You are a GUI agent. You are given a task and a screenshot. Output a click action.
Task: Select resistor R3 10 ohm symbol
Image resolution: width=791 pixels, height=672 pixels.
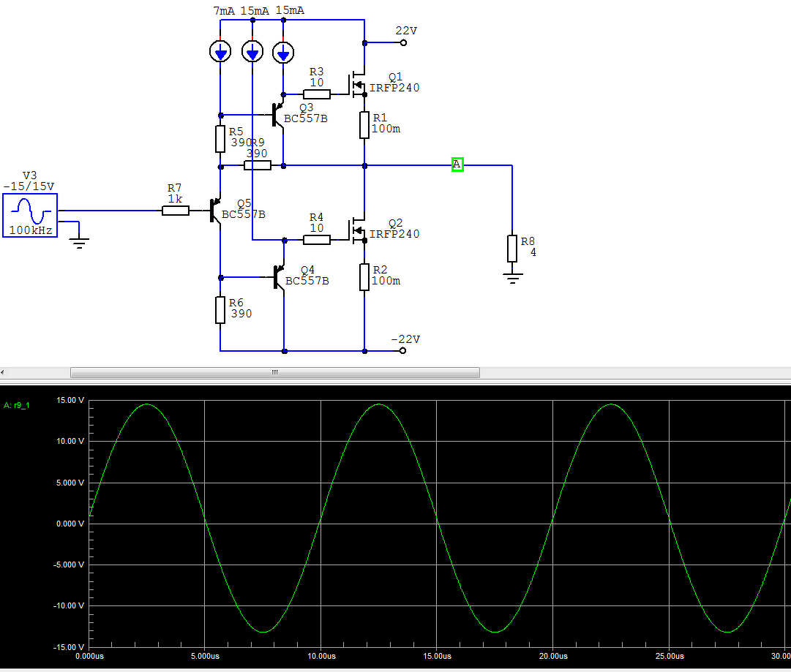coord(317,94)
